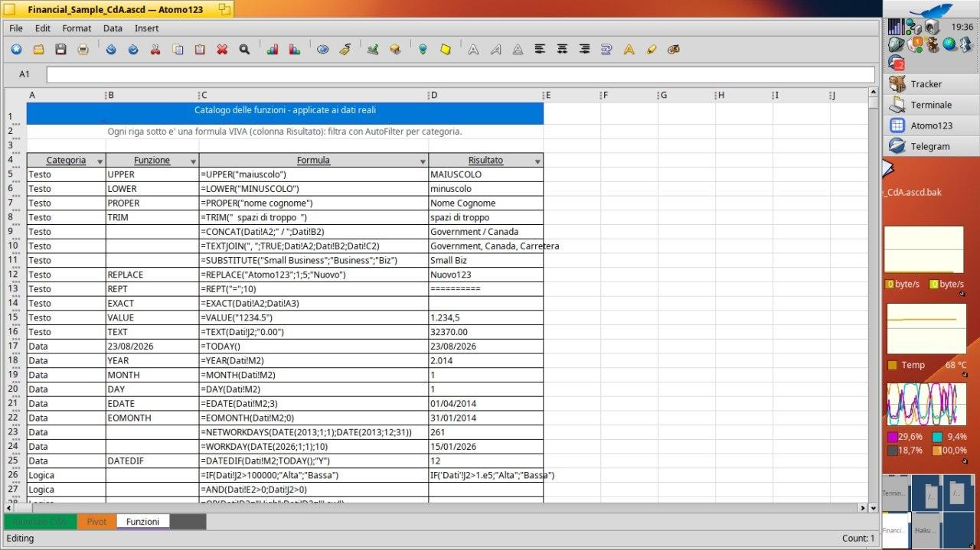The height and width of the screenshot is (550, 980).
Task: Switch to the Pivot sheet tab
Action: 96,522
